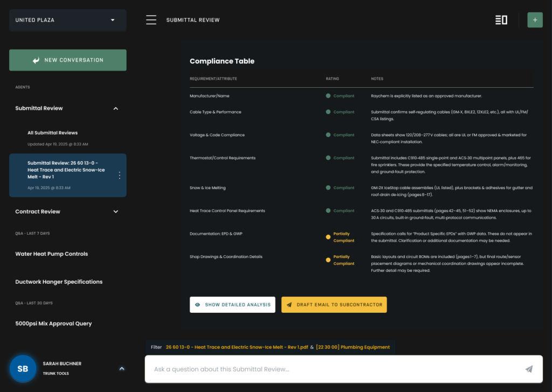This screenshot has height=392, width=552.
Task: Start a new conversation
Action: click(68, 60)
